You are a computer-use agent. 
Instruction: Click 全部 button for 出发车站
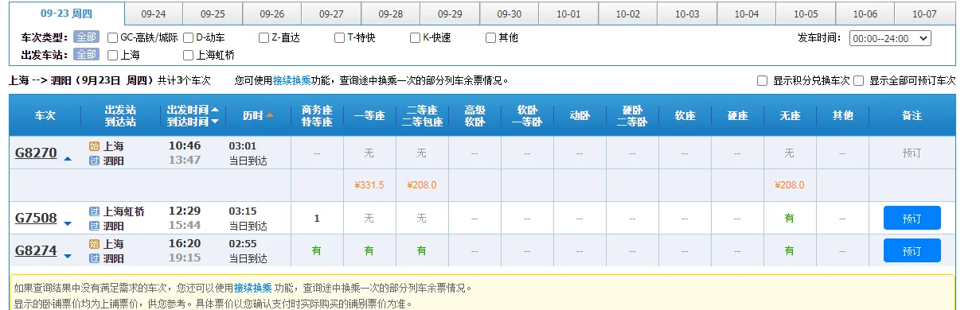tap(86, 55)
